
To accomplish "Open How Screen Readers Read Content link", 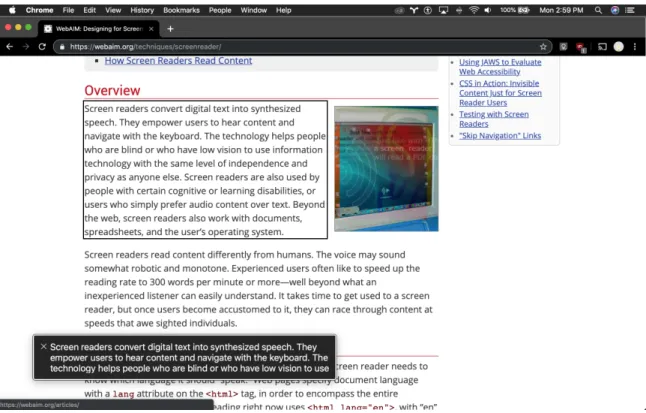I will point(178,61).
